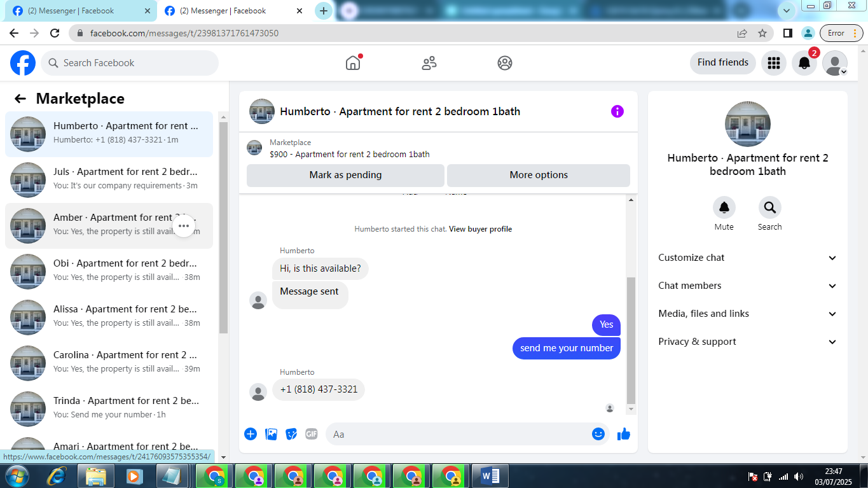Viewport: 868px width, 488px height.
Task: Expand the Customize chat section
Action: pyautogui.click(x=748, y=258)
